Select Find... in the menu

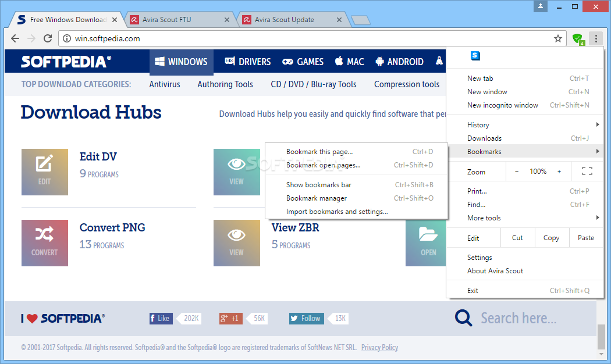point(525,204)
